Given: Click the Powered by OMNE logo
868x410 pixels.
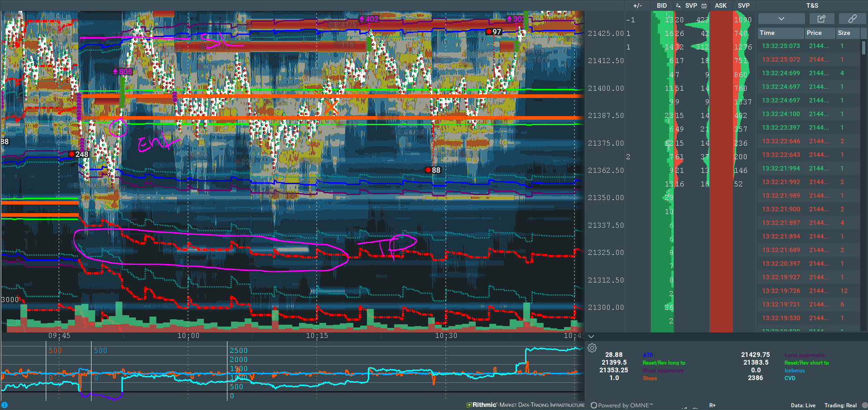Looking at the screenshot, I should pos(622,405).
